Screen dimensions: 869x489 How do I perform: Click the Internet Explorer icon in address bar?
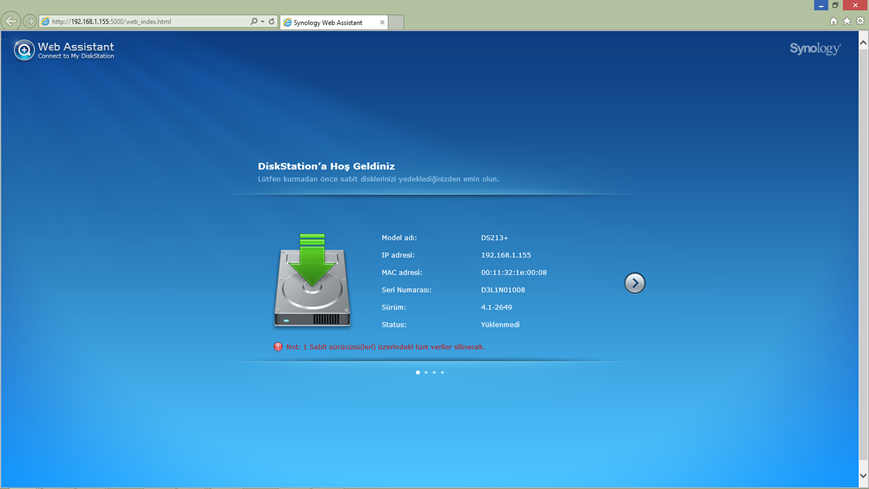click(x=45, y=22)
